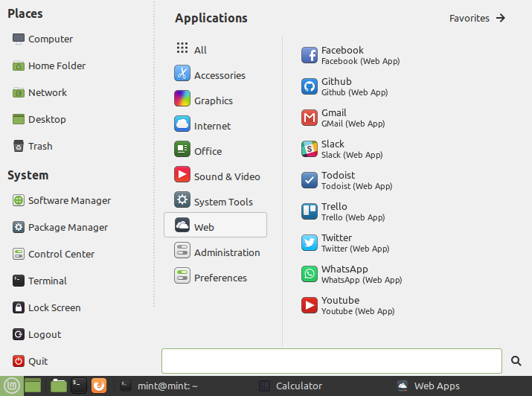Switch to Web Apps window in taskbar
532x396 pixels.
click(429, 386)
